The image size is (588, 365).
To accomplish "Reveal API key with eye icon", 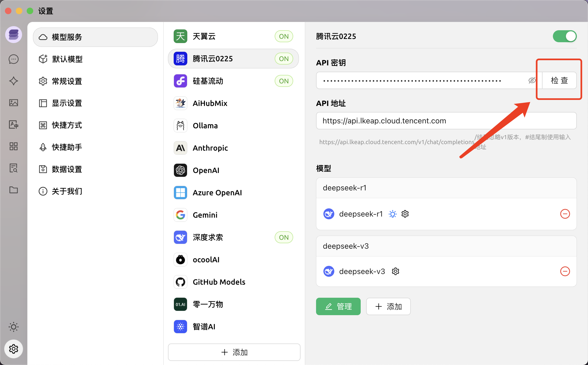I will click(532, 80).
